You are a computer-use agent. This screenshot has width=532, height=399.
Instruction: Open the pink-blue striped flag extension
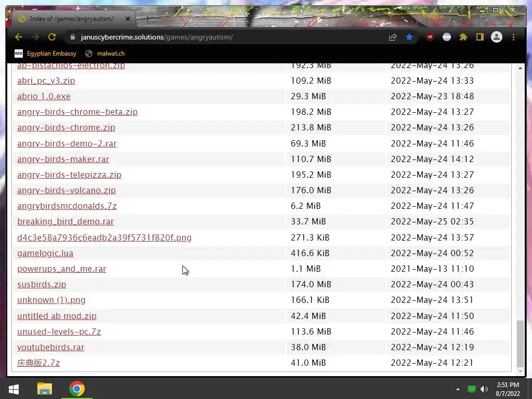(447, 37)
